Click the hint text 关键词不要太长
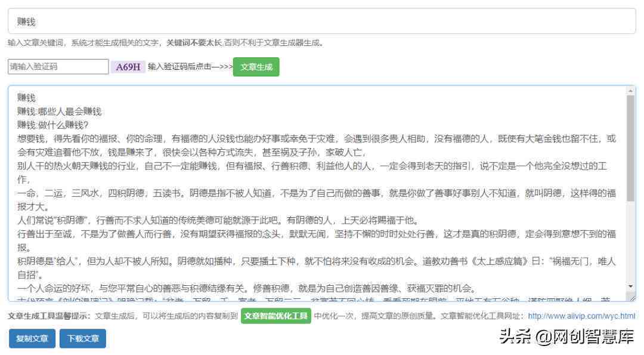Viewport: 644px width, 355px height. [x=194, y=43]
